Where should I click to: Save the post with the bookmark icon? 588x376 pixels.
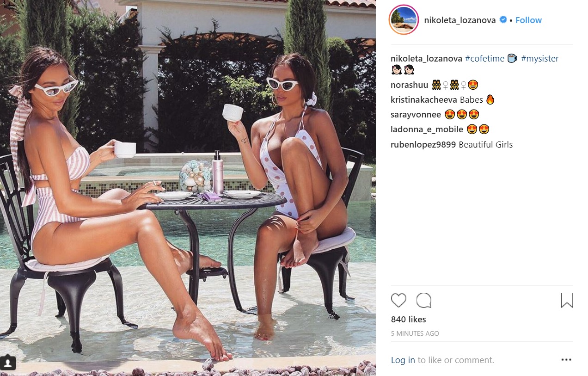567,301
